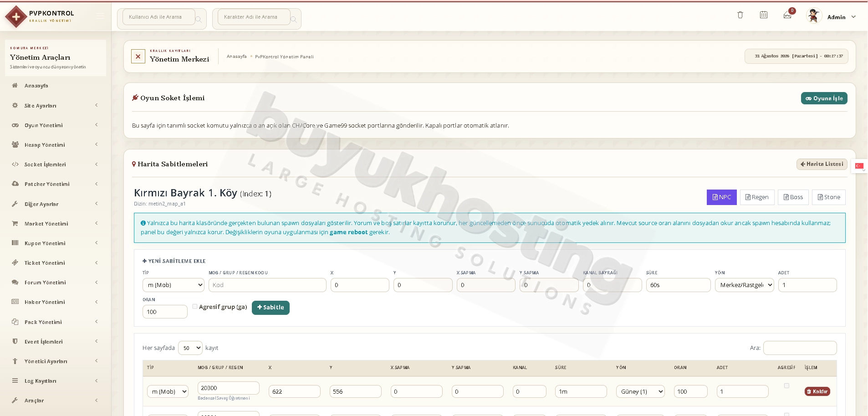Open the inbox envelope icon with badge
The height and width of the screenshot is (416, 868).
(x=787, y=15)
